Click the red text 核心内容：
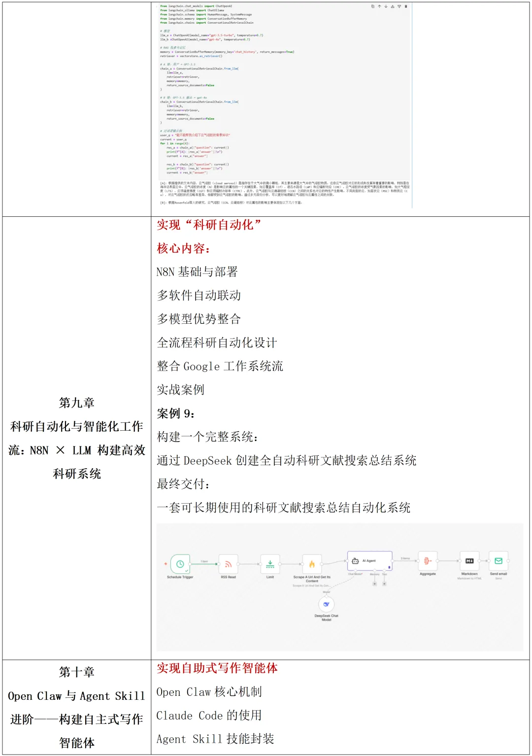 tap(184, 248)
